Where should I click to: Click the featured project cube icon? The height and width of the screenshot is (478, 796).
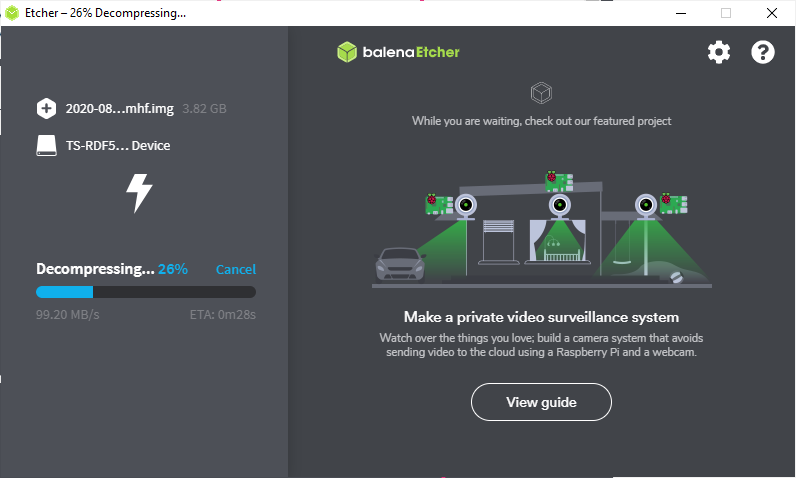coord(541,93)
